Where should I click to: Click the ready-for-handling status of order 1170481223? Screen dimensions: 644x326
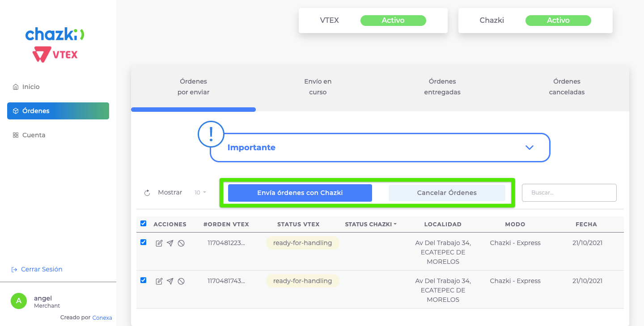303,243
